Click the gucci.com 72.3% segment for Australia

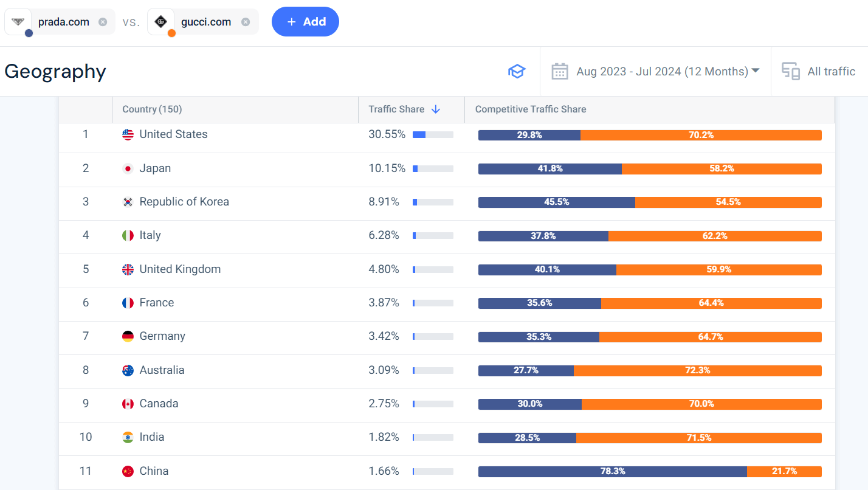click(x=698, y=370)
